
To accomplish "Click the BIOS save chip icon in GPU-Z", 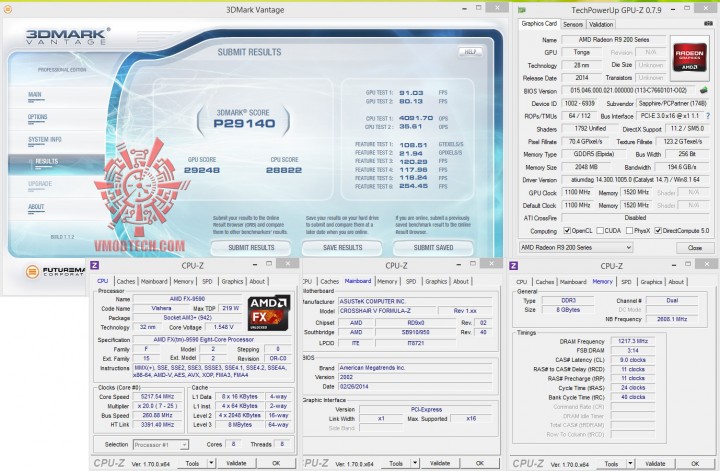I will click(x=703, y=90).
